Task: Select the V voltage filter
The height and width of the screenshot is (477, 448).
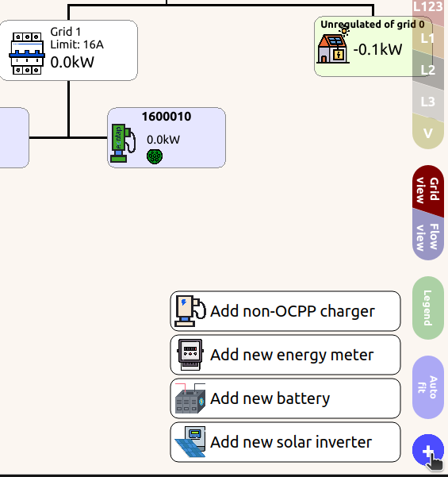Action: [428, 133]
